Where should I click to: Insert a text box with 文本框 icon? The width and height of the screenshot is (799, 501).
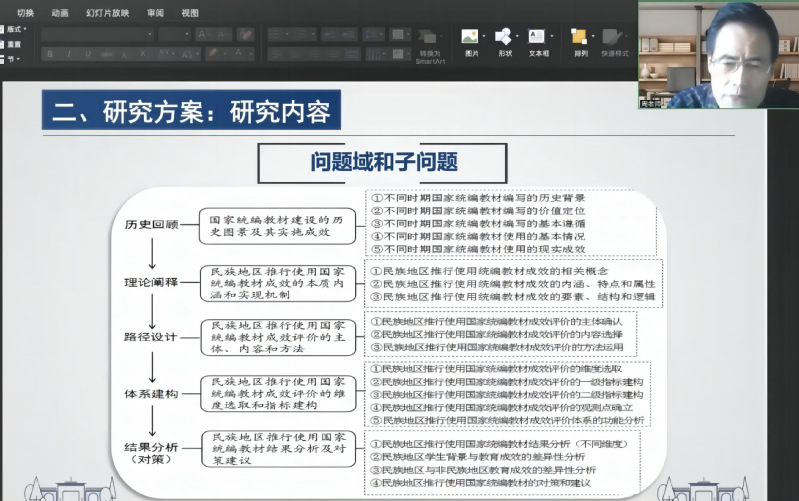click(538, 39)
